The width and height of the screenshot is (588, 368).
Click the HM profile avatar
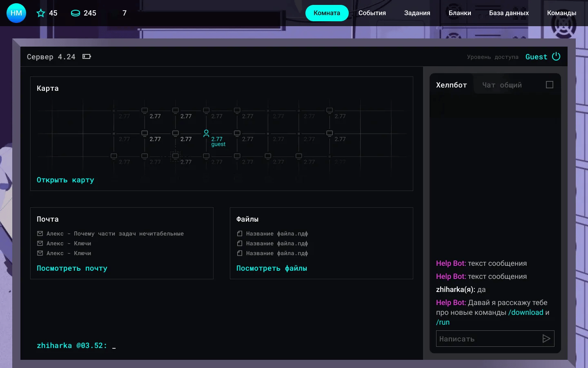point(16,13)
